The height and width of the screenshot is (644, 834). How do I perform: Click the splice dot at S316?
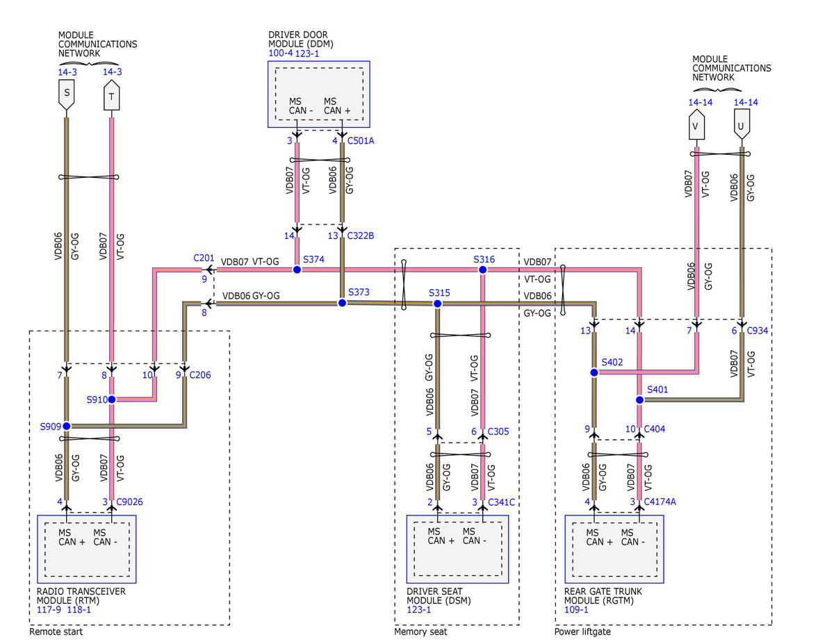[x=483, y=270]
